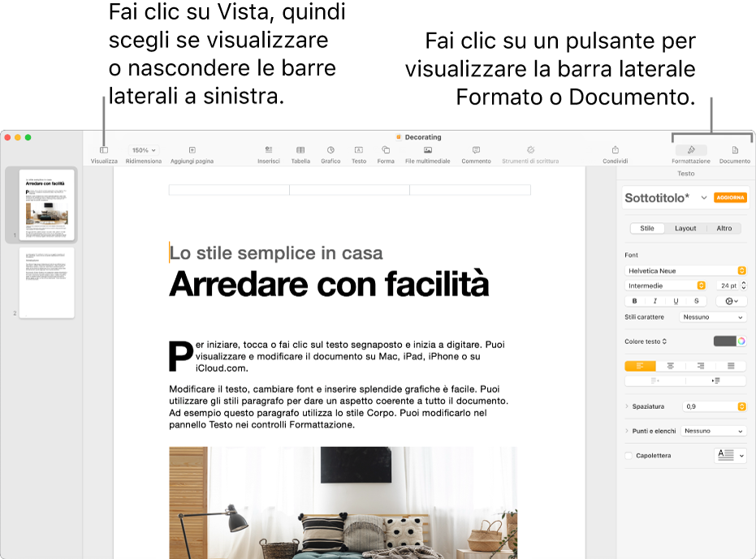Switch to the Altro tab
The height and width of the screenshot is (559, 756).
pyautogui.click(x=724, y=229)
